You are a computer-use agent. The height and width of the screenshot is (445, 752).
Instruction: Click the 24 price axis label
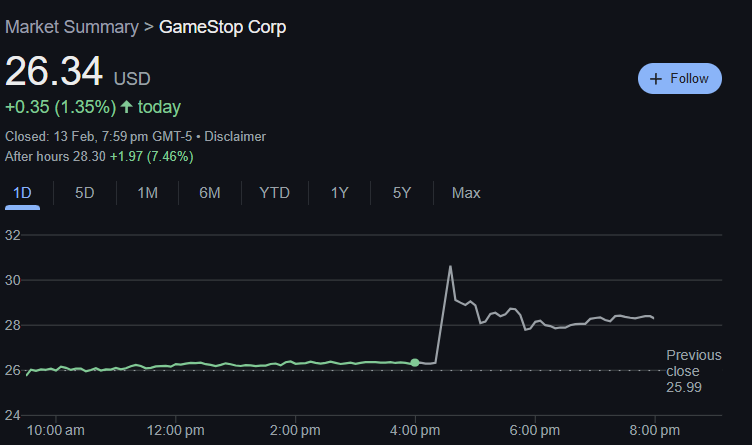[13, 415]
